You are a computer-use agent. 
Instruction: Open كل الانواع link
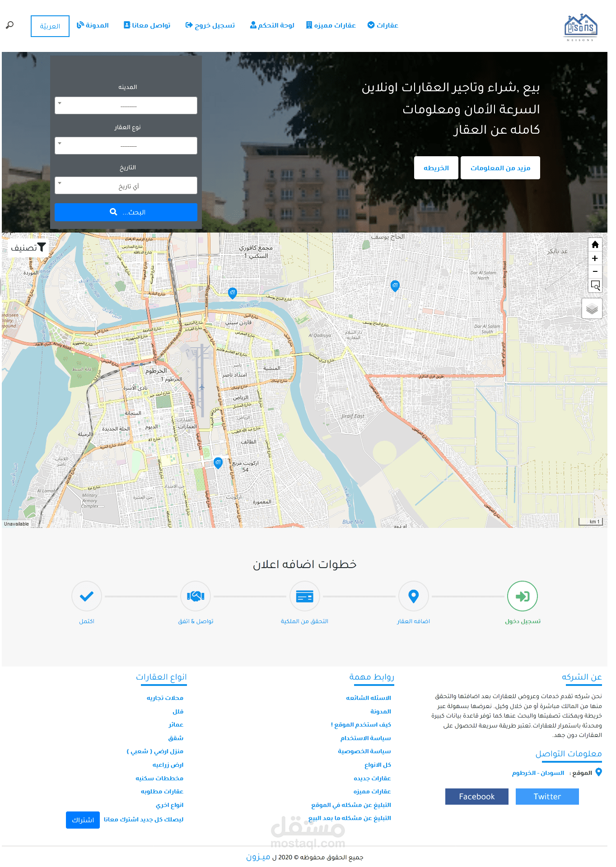point(378,765)
